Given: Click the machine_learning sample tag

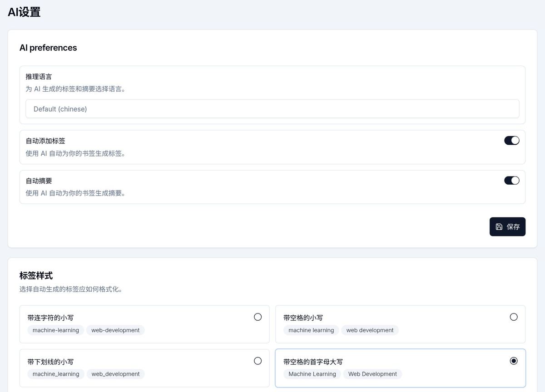Looking at the screenshot, I should [x=56, y=374].
